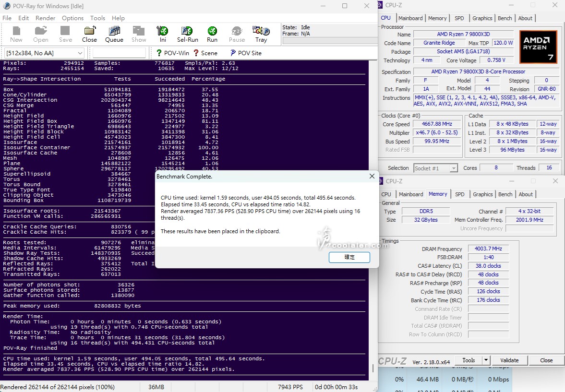The image size is (565, 392).
Task: Click the Sel-Run toolbar icon
Action: (188, 34)
